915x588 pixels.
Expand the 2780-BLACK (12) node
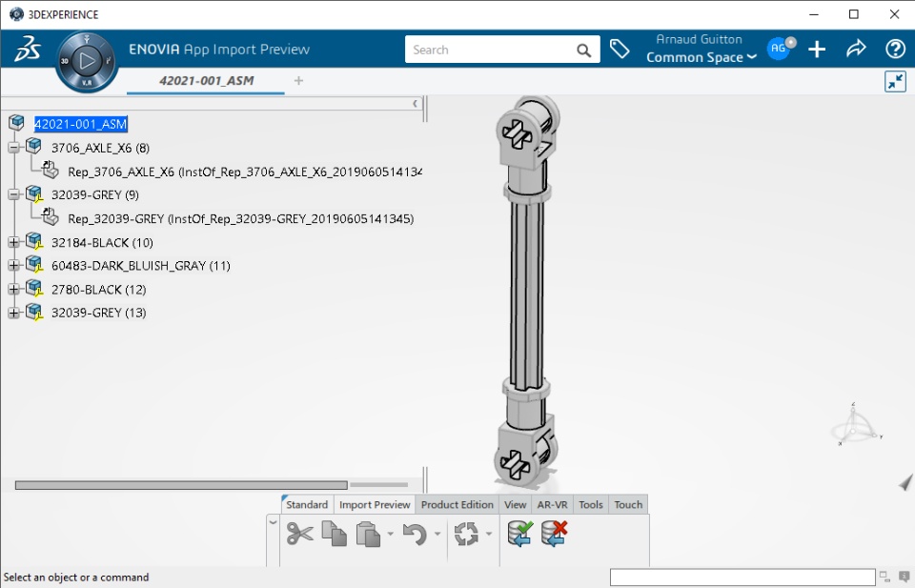tap(13, 290)
